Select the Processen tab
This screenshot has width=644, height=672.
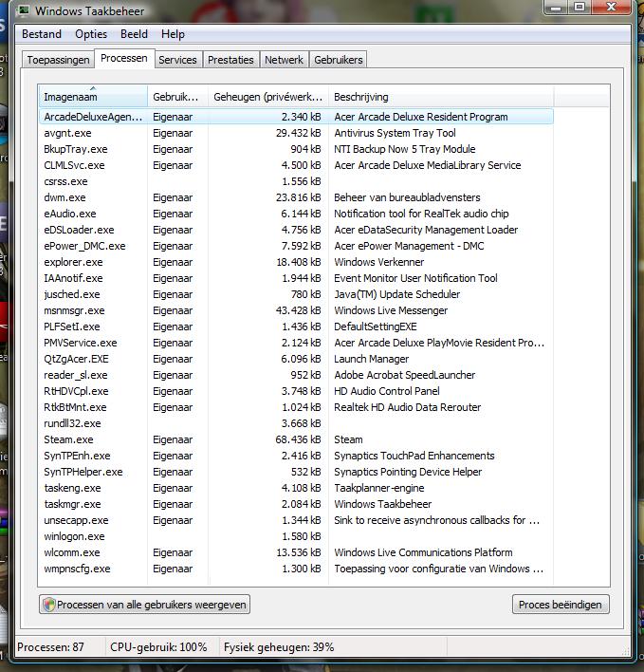click(124, 58)
